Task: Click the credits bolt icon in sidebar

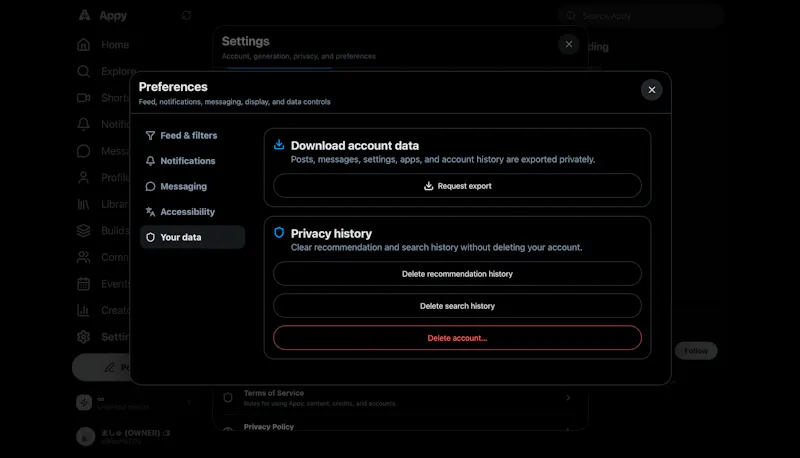Action: 84,402
